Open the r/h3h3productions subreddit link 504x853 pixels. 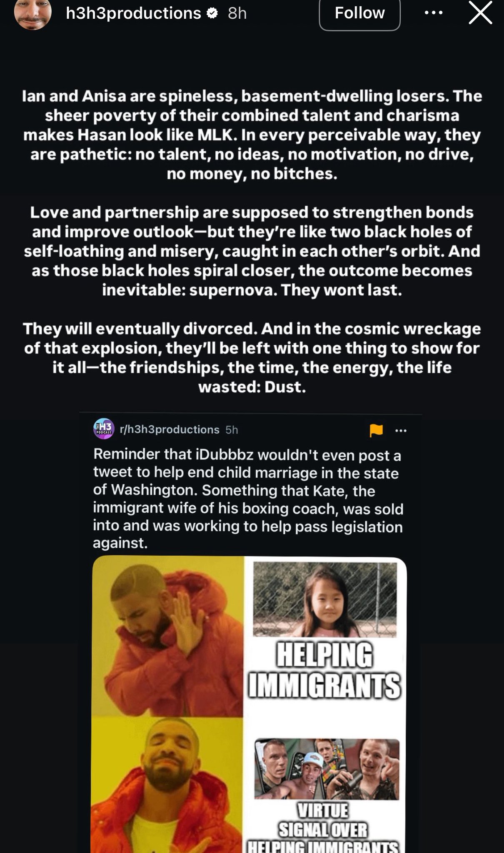pyautogui.click(x=170, y=429)
